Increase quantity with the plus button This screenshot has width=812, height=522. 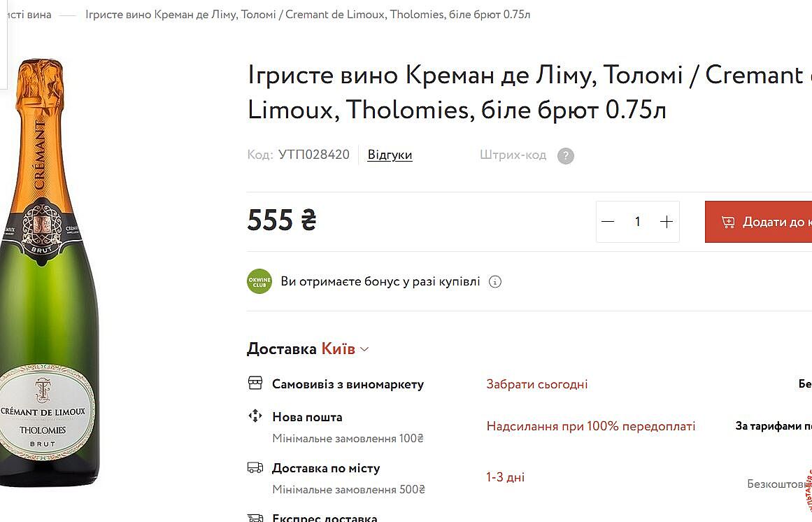pos(667,222)
